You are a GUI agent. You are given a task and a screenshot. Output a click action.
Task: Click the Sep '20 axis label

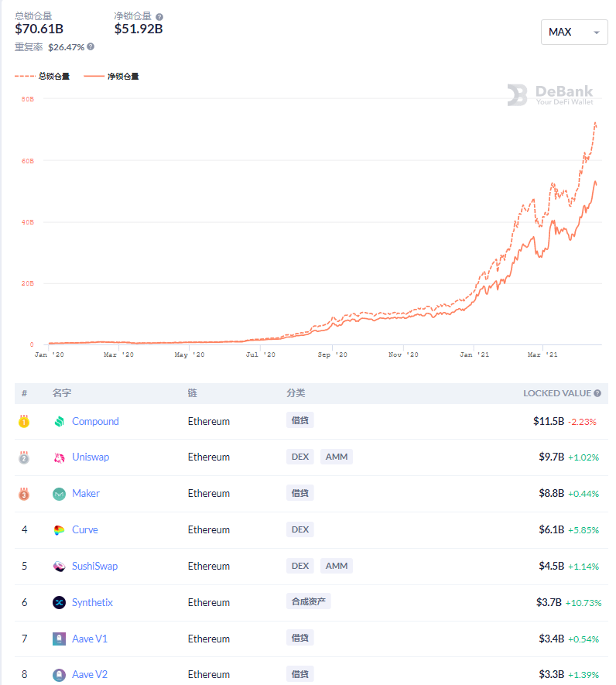tap(333, 354)
